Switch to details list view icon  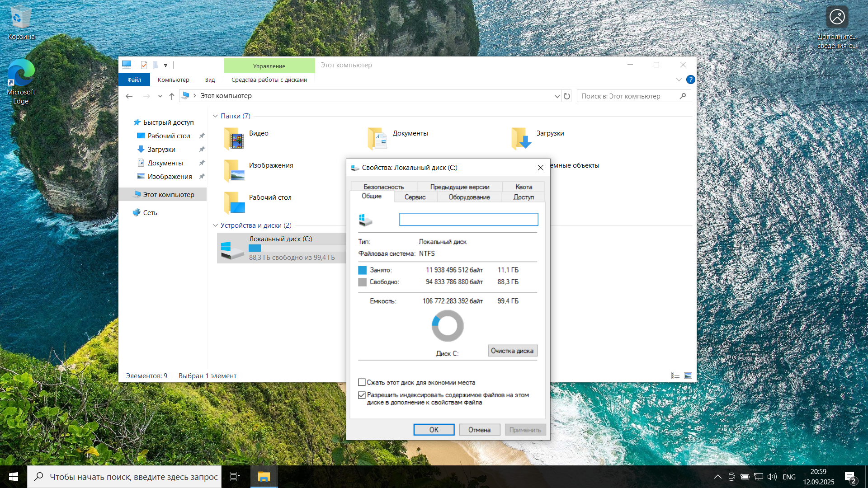[675, 375]
